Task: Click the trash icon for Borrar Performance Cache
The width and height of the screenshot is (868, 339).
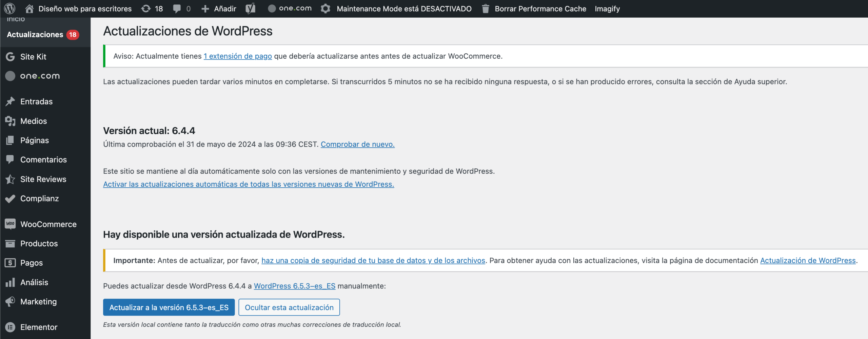Action: (x=485, y=8)
